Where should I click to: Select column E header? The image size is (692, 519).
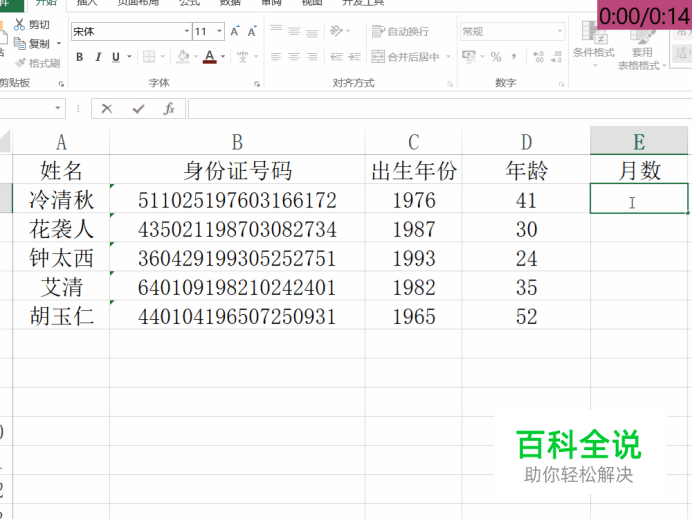pyautogui.click(x=639, y=141)
